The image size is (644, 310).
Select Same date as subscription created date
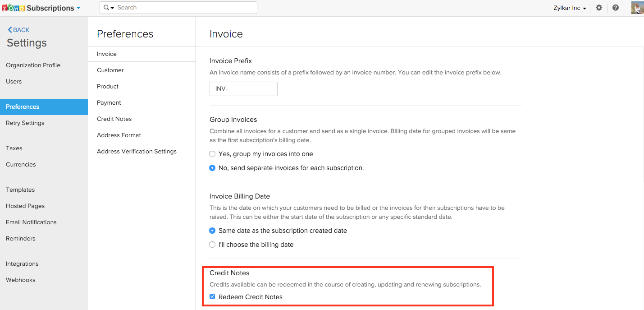[x=212, y=231]
